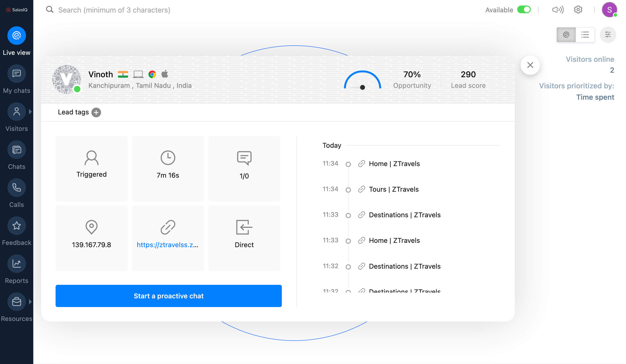This screenshot has width=626, height=364.
Task: Switch to rings view mode
Action: click(x=566, y=35)
